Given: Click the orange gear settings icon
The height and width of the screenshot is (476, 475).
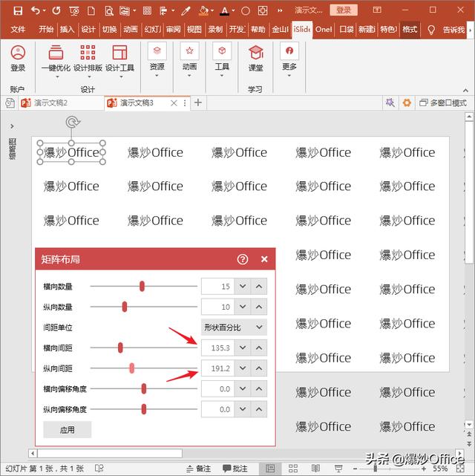Looking at the screenshot, I should click(407, 102).
